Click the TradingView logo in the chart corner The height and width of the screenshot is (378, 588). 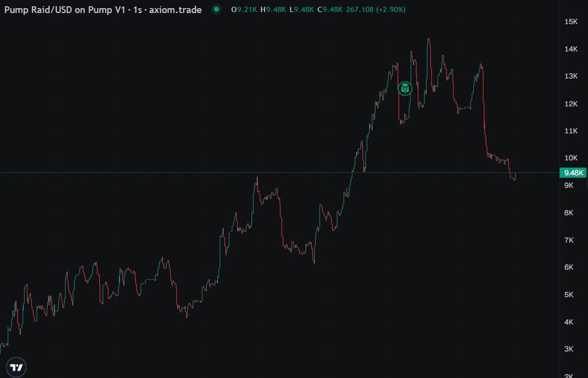tap(17, 367)
